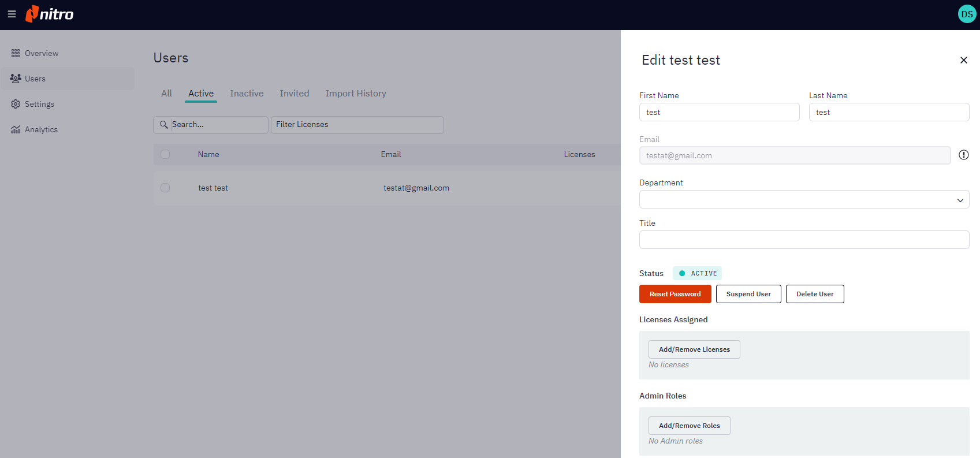Expand the Department dropdown
980x458 pixels.
804,199
